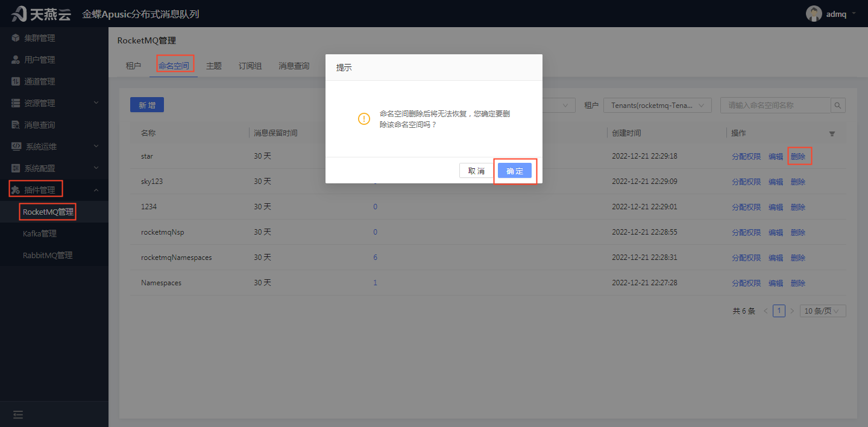The width and height of the screenshot is (868, 427).
Task: Click 分配权限 for rocketmqNamespaces row
Action: (746, 258)
